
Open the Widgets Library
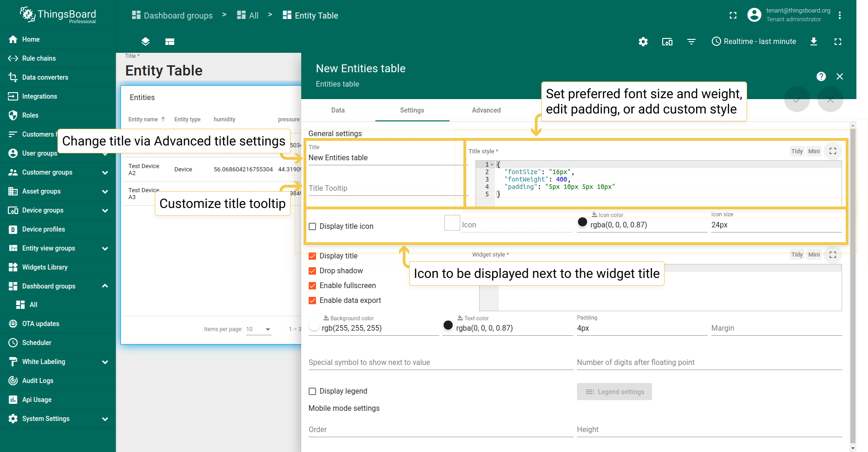pyautogui.click(x=58, y=267)
